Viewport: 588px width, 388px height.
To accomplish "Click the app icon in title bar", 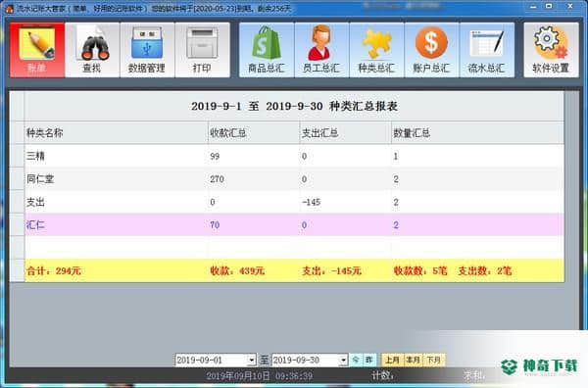I will [9, 8].
